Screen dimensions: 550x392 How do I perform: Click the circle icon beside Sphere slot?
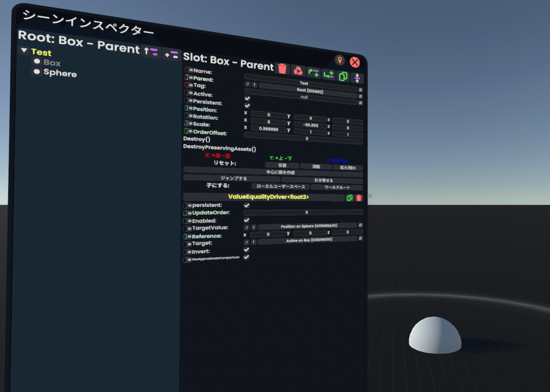click(37, 72)
